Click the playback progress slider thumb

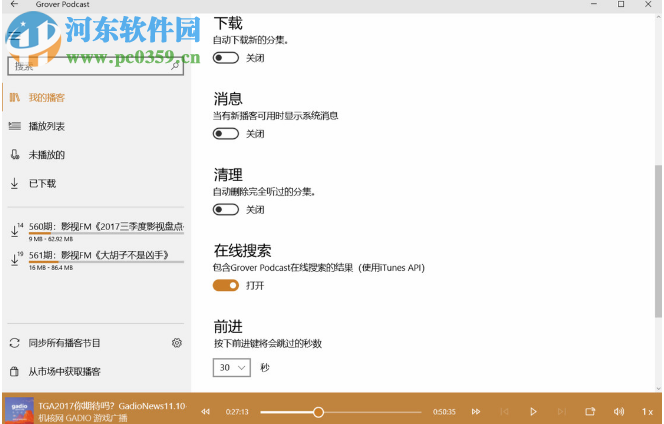pos(318,412)
